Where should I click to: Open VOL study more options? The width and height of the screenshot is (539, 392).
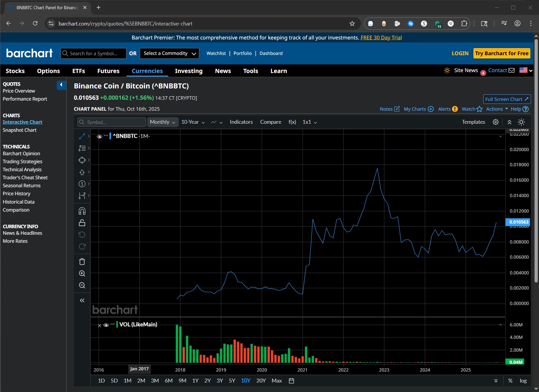(113, 324)
